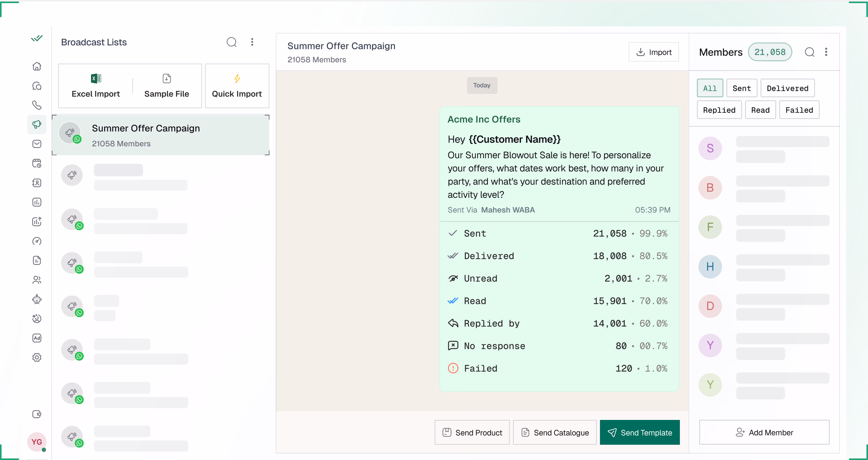Screen dimensions: 868x460
Task: Select the Quick Import option
Action: click(x=237, y=86)
